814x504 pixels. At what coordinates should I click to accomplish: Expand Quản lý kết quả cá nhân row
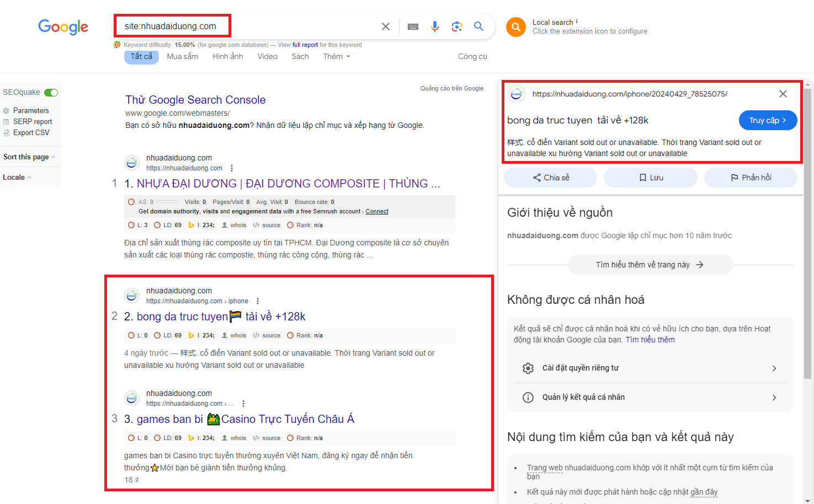[x=650, y=397]
